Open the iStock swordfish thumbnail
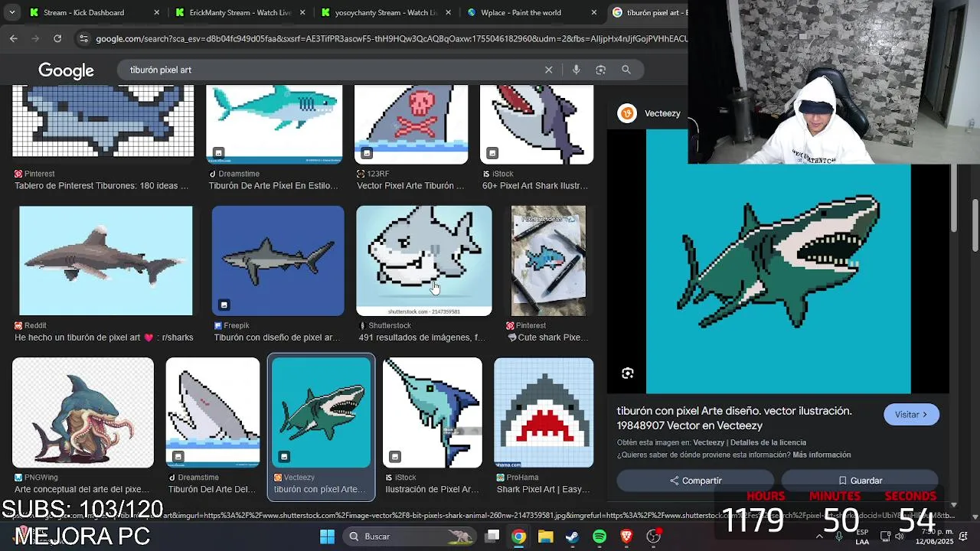 [x=433, y=412]
